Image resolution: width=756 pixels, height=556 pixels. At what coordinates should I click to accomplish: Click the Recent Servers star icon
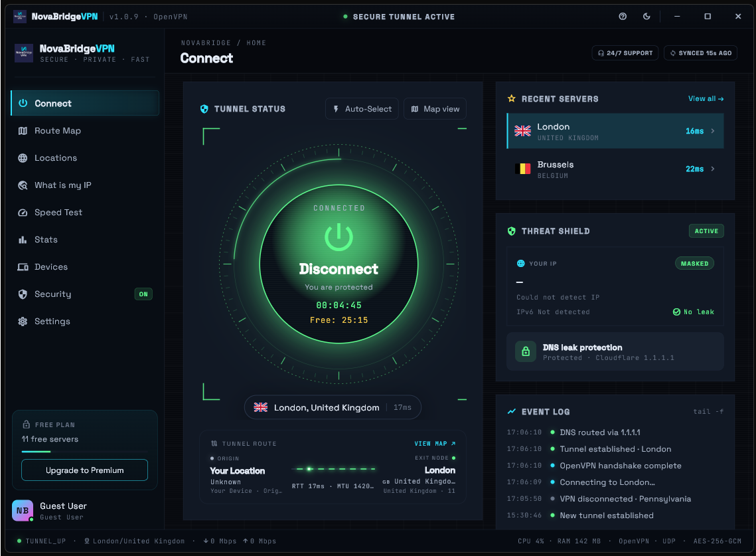[512, 98]
